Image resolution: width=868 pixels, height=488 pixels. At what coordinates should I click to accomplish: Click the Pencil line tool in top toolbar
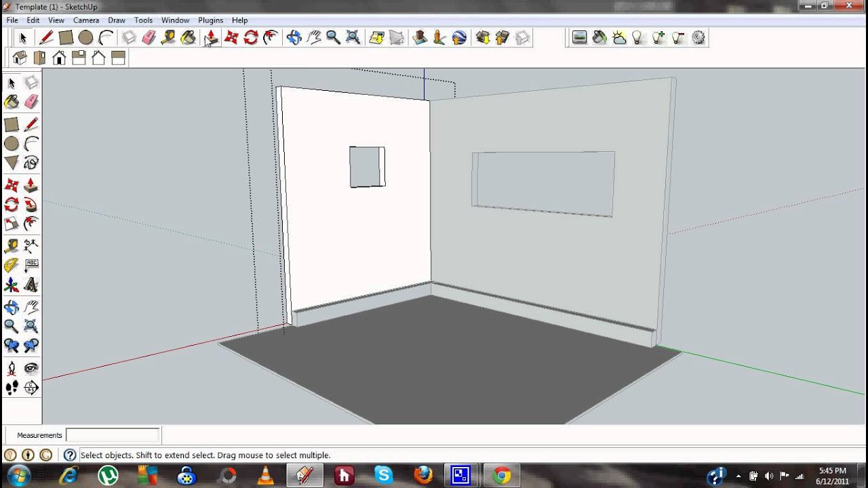point(46,38)
